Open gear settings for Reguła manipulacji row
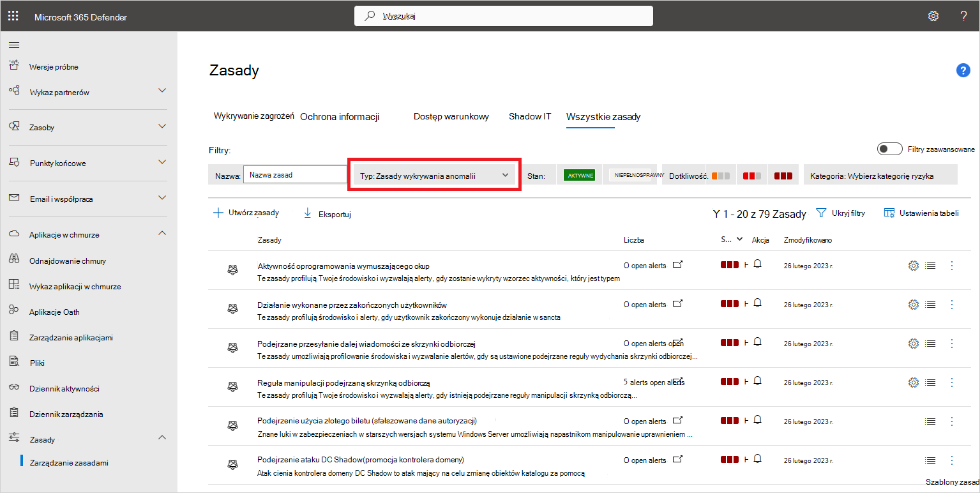 pyautogui.click(x=913, y=383)
